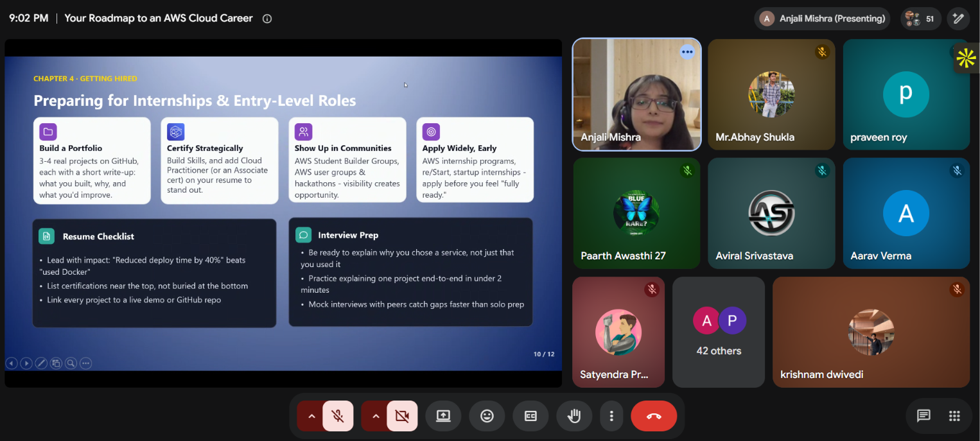
Task: Open the annotation pen tool at top right
Action: coord(958,19)
